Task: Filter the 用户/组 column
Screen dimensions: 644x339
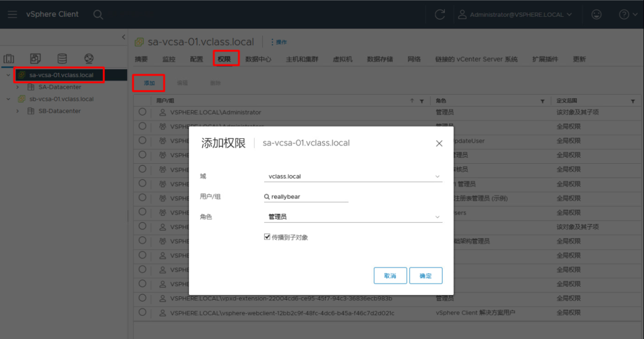Action: pyautogui.click(x=422, y=101)
